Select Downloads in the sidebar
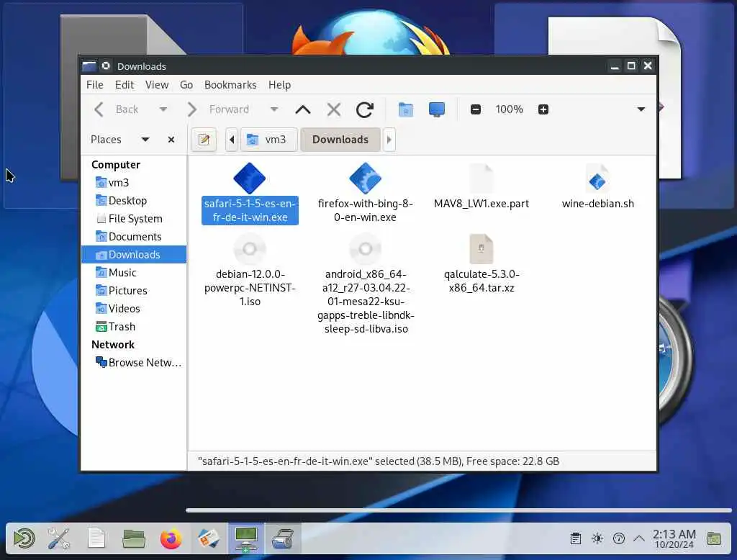Image resolution: width=737 pixels, height=560 pixels. (134, 254)
